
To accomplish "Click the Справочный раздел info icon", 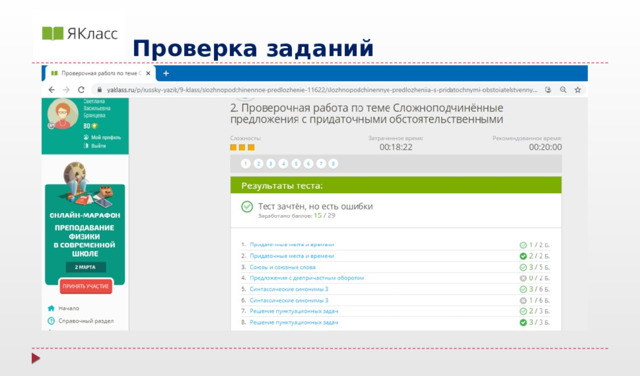I will 51,321.
